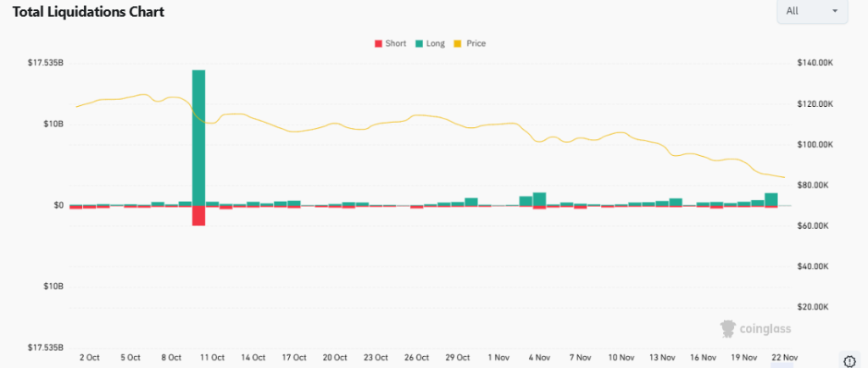Click the red Short legend marker
868x368 pixels.
point(378,43)
